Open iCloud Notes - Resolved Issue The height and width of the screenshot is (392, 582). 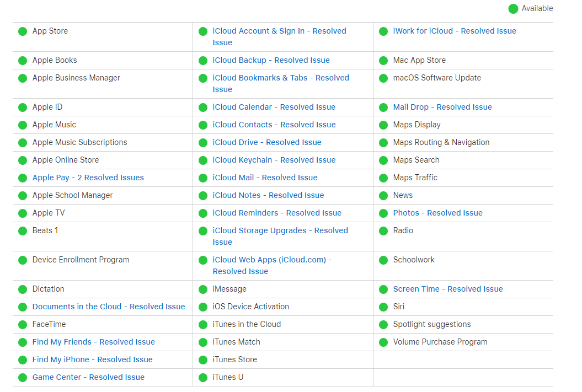click(268, 195)
